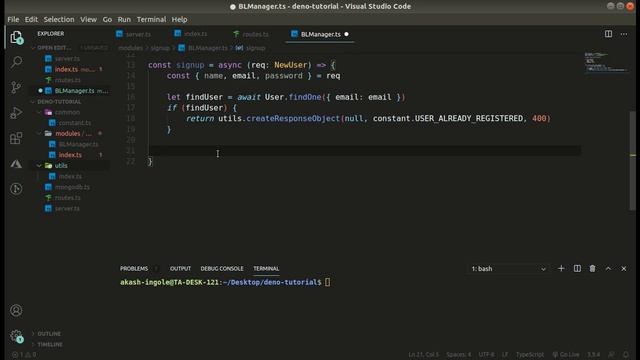The height and width of the screenshot is (360, 640).
Task: Click the clock-shaped icon in activity bar
Action: tap(16, 189)
